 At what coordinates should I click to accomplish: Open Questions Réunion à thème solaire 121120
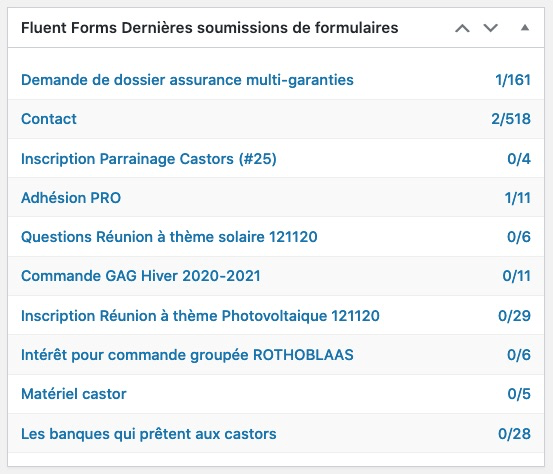169,237
